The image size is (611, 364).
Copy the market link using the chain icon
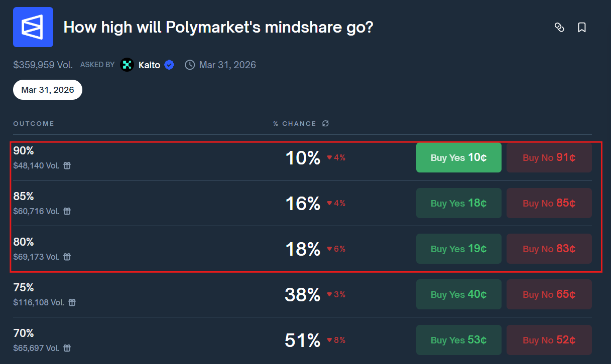[x=559, y=28]
